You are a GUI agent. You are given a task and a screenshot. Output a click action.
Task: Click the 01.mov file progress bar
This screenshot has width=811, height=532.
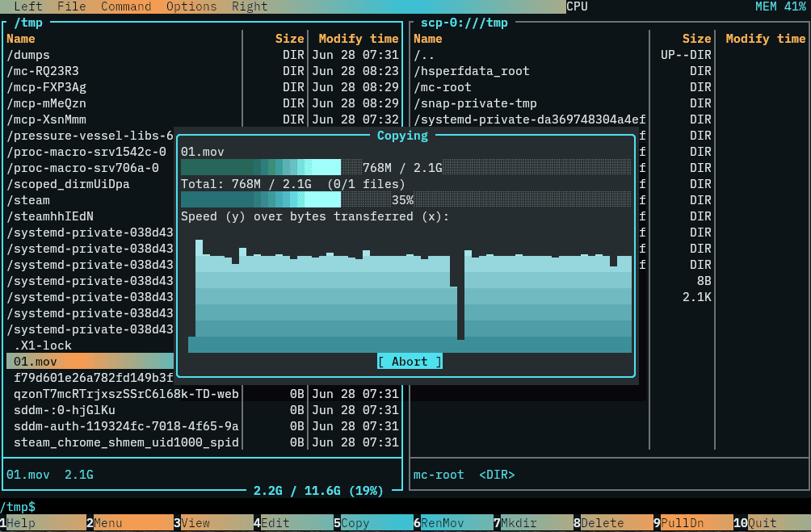pyautogui.click(x=406, y=167)
